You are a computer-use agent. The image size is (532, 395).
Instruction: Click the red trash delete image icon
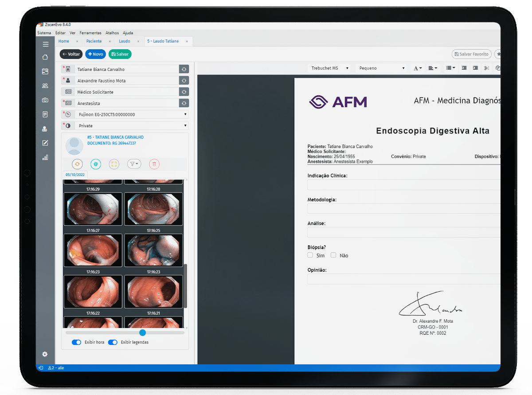pos(154,164)
